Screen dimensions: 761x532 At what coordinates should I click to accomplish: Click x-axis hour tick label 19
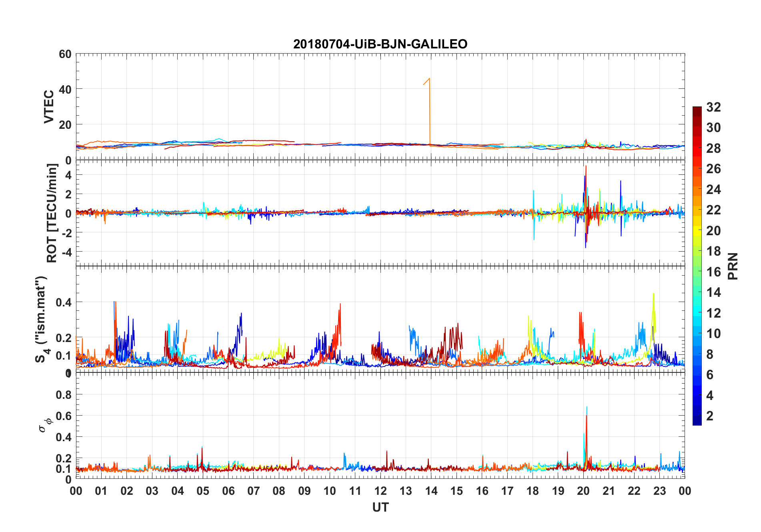558,491
